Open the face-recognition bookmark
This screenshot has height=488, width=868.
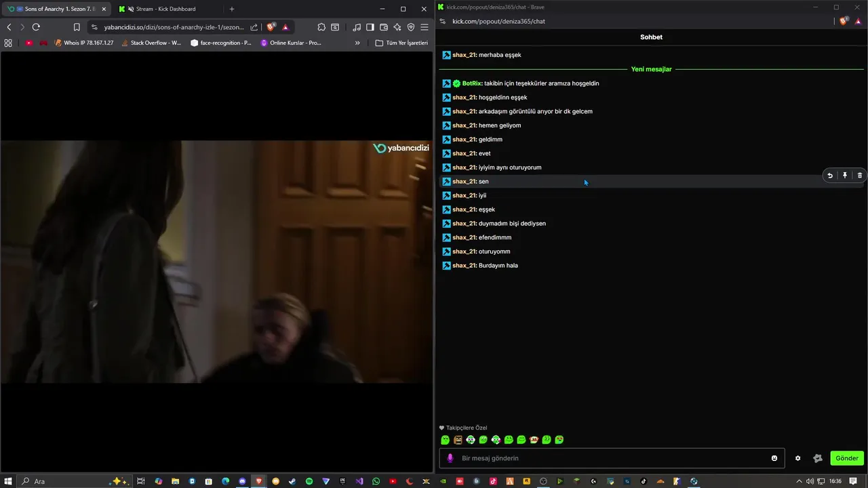(221, 43)
